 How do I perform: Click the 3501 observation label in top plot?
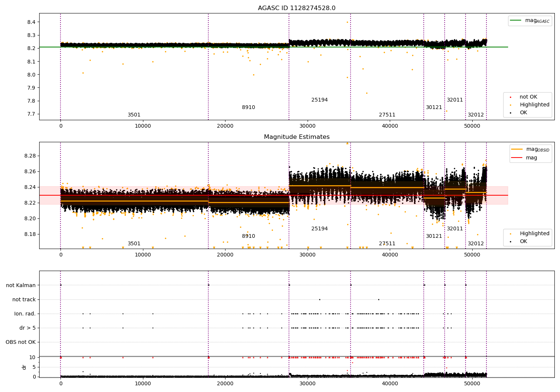point(134,115)
